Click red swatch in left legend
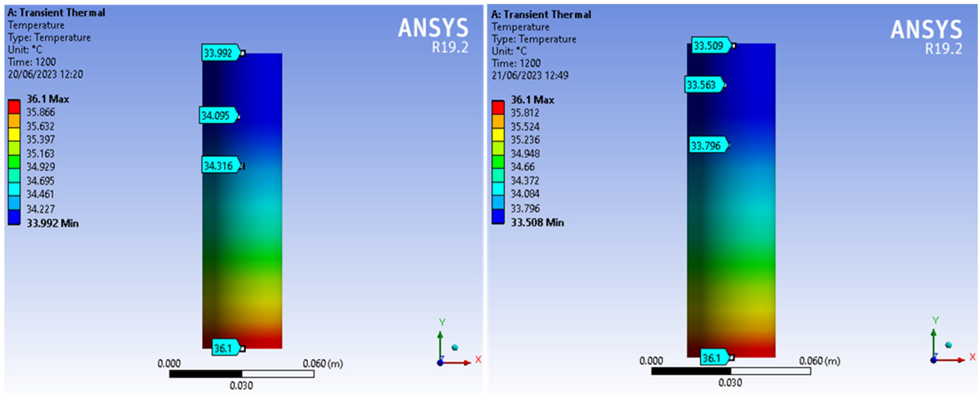Screen dimensions: 980x402 point(14,107)
